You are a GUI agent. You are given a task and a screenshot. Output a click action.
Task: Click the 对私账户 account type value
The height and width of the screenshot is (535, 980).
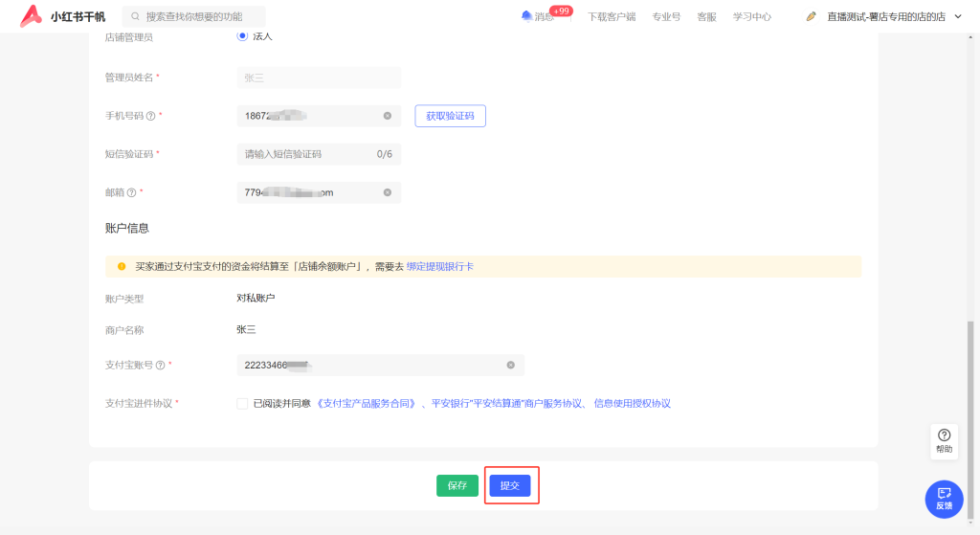(256, 298)
